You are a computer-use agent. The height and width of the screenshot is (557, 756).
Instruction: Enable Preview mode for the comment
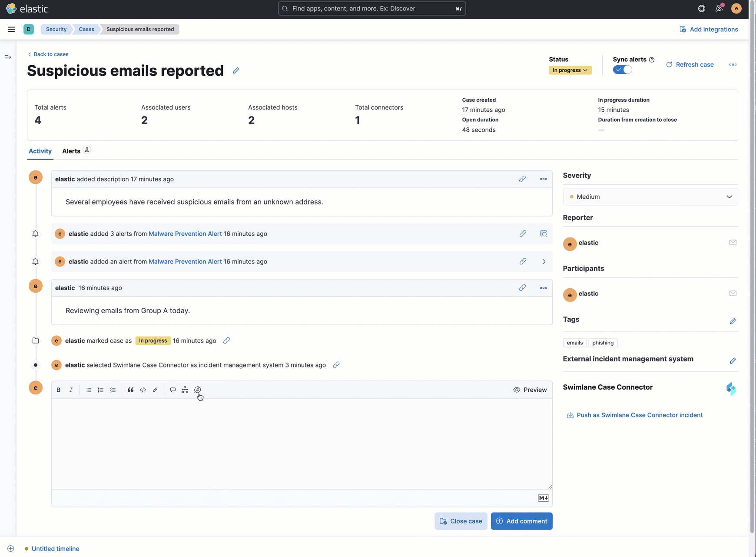pos(531,390)
